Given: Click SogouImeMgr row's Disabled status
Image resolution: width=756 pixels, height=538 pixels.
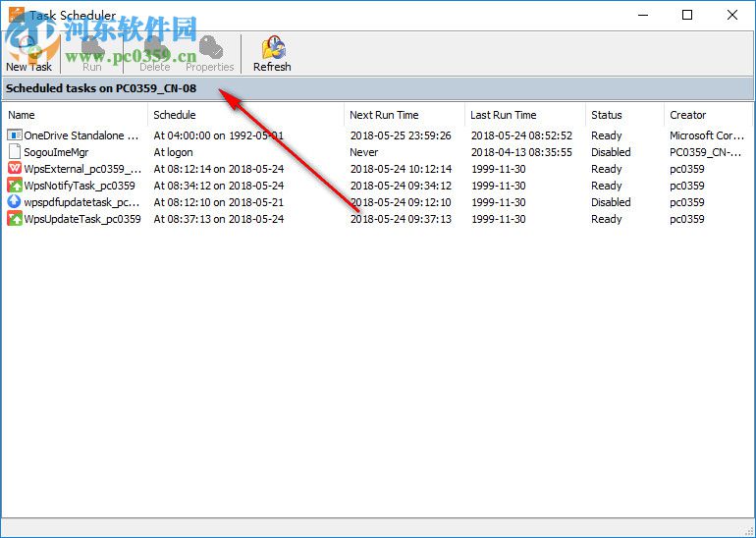Looking at the screenshot, I should pos(611,152).
